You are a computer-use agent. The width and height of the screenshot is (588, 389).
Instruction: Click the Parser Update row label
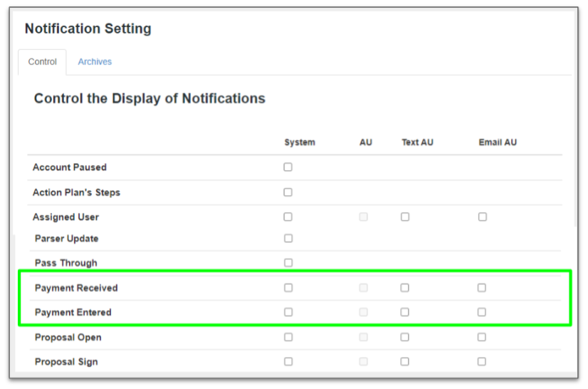pos(66,239)
